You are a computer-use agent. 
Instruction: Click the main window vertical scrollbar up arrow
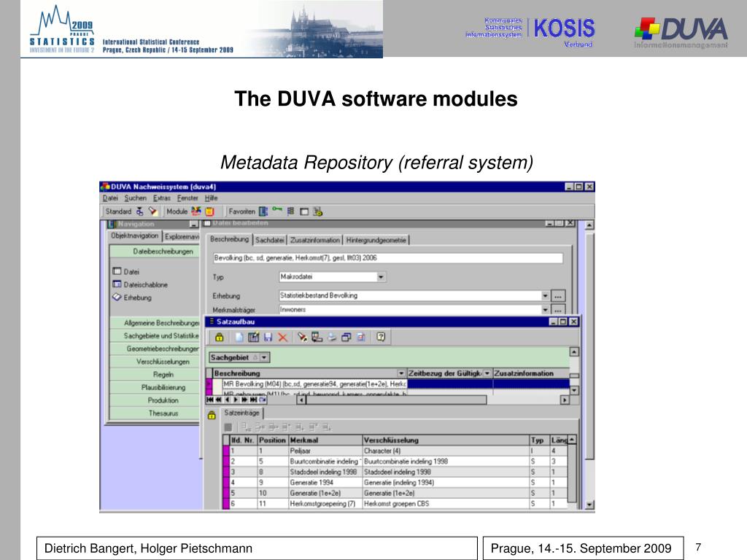click(x=589, y=225)
